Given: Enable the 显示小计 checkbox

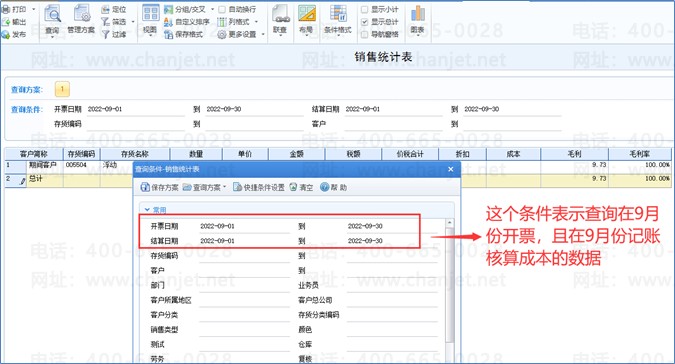Looking at the screenshot, I should pos(364,9).
